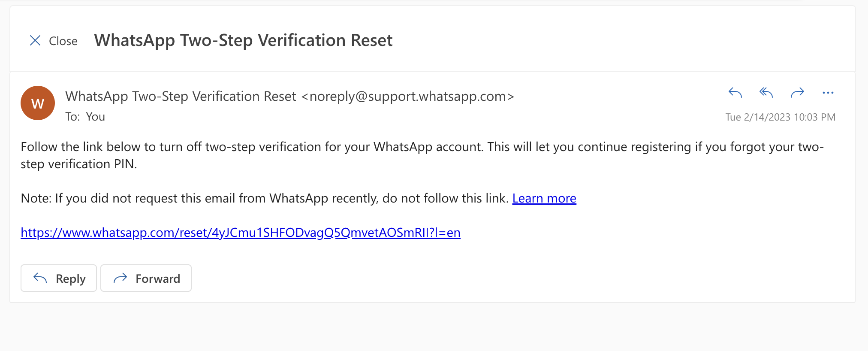Click the orange W sender avatar
The width and height of the screenshot is (868, 351).
(38, 103)
